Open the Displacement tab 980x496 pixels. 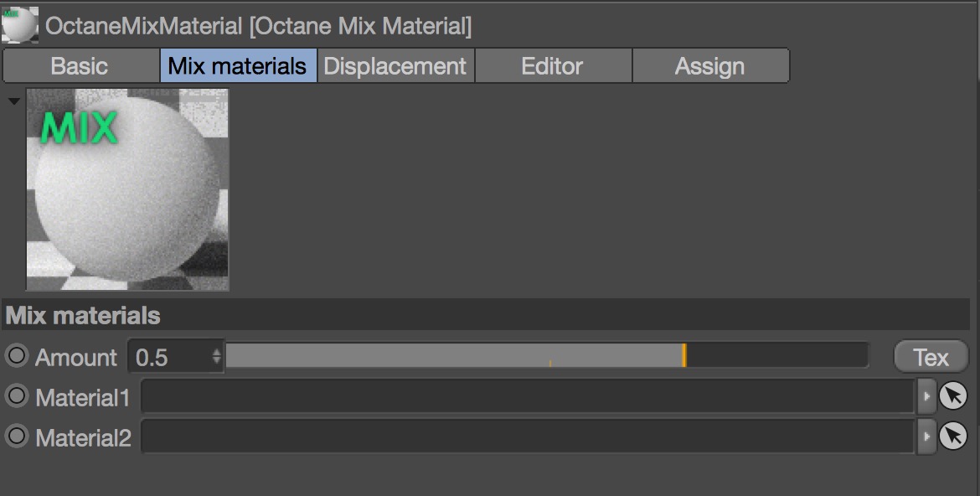[395, 66]
